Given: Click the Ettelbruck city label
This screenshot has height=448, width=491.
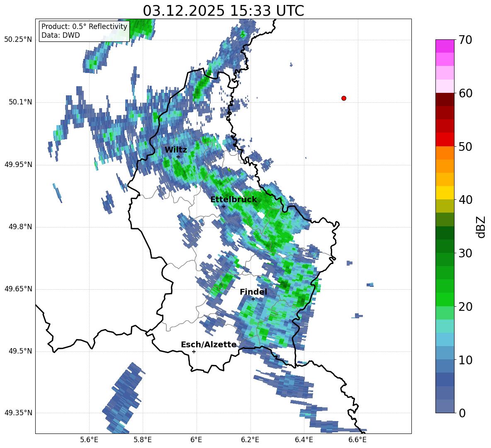Looking at the screenshot, I should [x=233, y=199].
